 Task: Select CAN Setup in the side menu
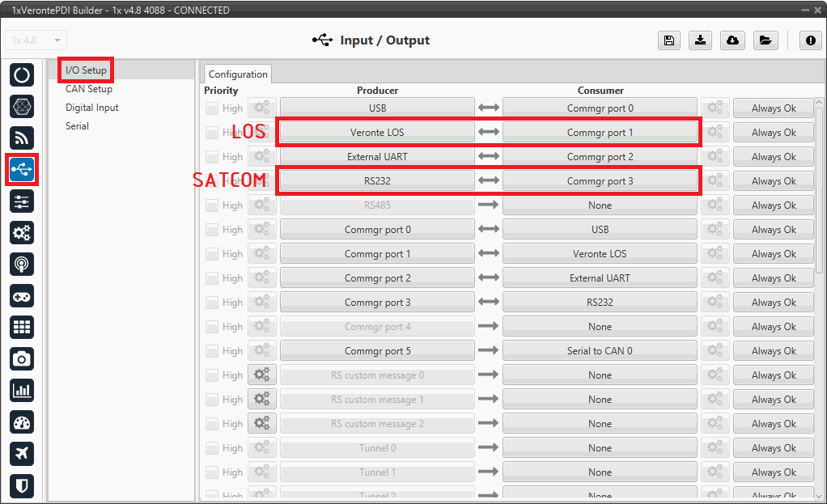click(x=89, y=89)
